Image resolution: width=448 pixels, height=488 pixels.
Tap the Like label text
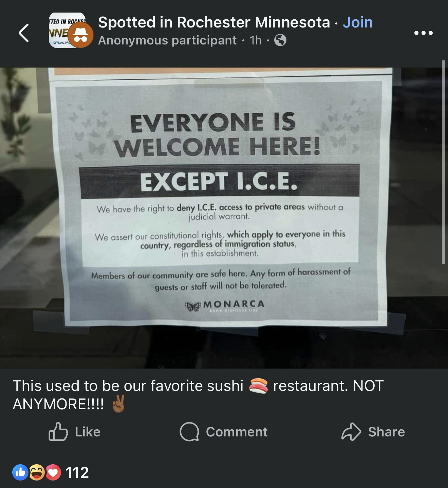[88, 432]
